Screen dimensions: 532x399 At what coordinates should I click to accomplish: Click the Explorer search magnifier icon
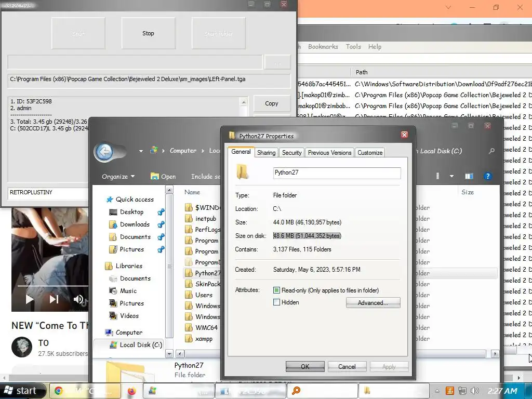(491, 151)
